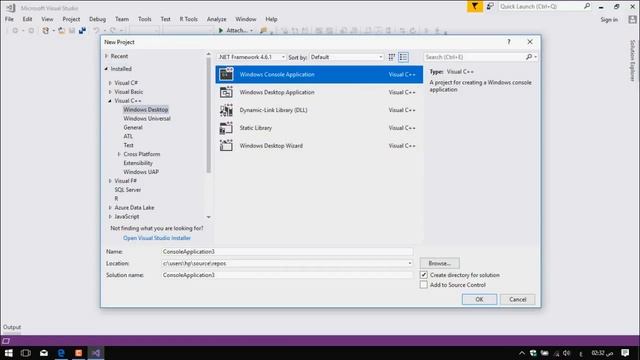Choose Windows Desktop Application template

click(x=319, y=93)
